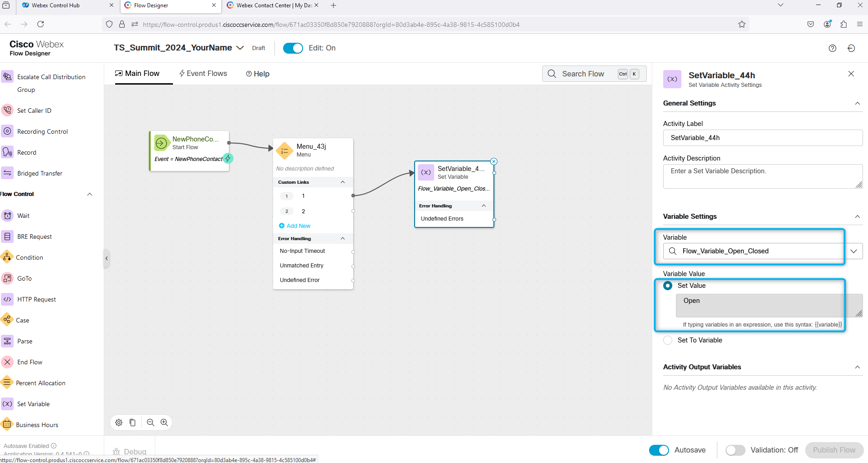Open the Debug tab at bottom

click(130, 451)
